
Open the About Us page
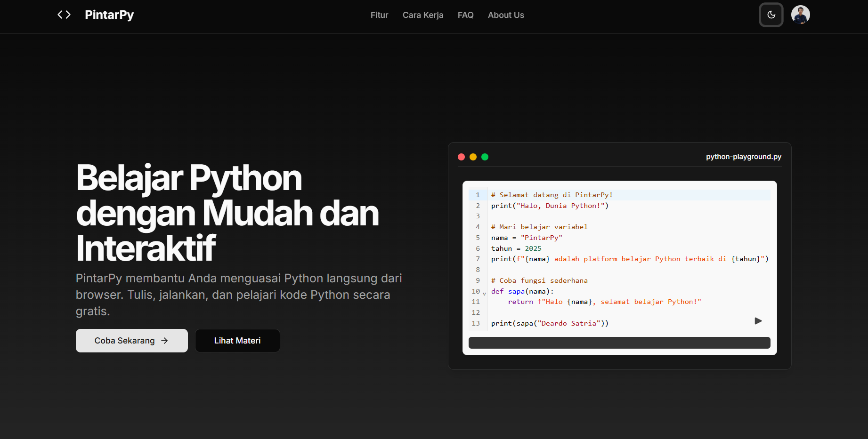[x=506, y=15]
